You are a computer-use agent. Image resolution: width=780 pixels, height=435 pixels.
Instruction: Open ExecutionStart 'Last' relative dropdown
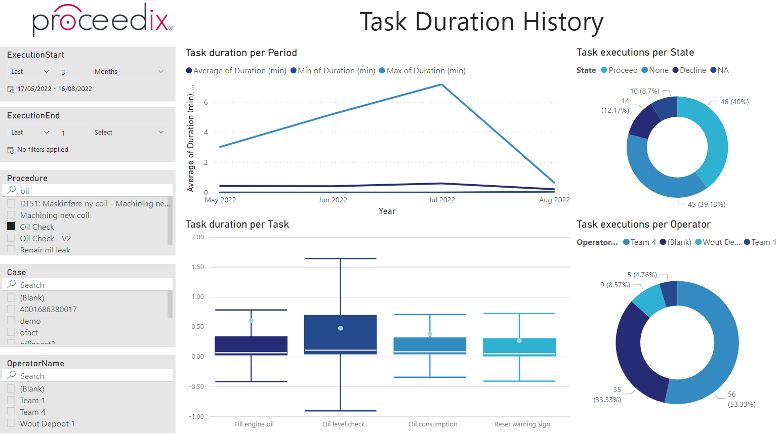(x=30, y=72)
